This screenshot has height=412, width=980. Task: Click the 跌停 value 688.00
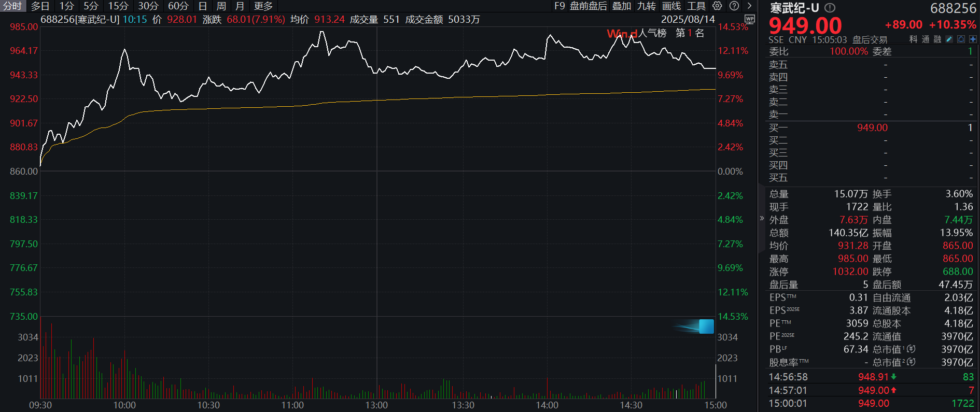pyautogui.click(x=958, y=272)
